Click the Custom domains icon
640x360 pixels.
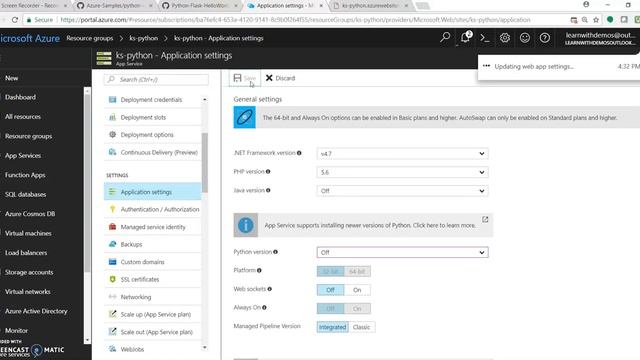coord(112,262)
